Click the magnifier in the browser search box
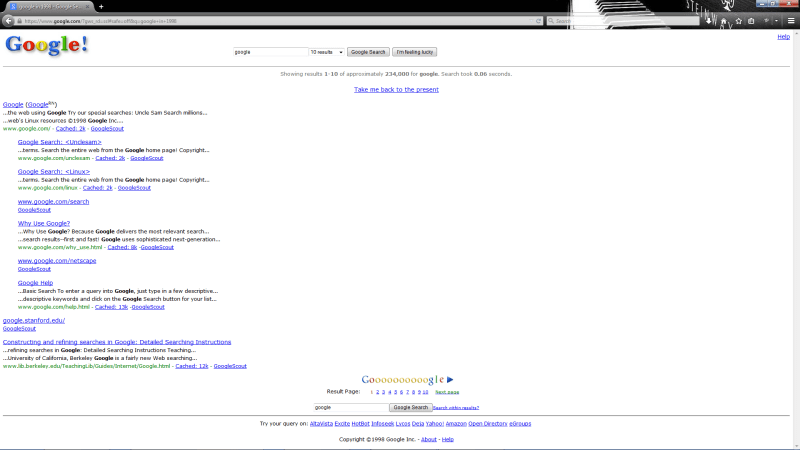800x450 pixels. (551, 21)
